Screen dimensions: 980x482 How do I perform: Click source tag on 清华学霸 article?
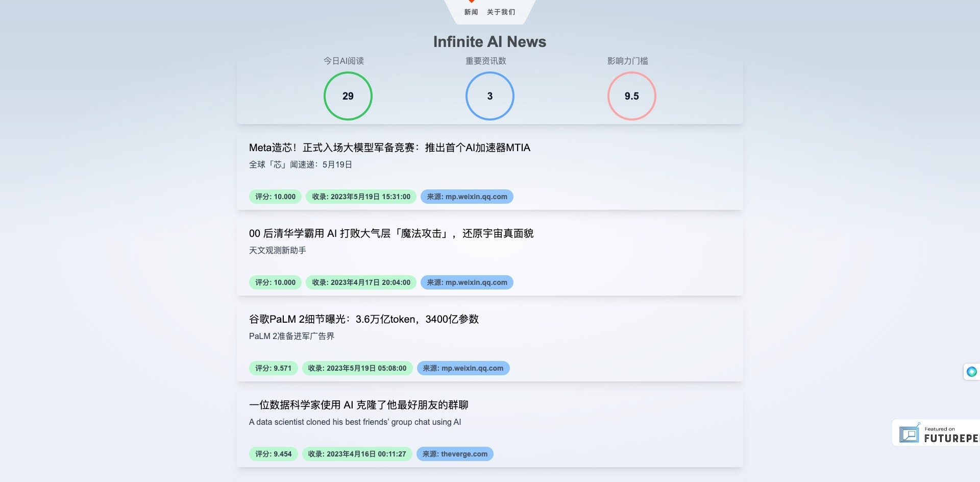467,282
